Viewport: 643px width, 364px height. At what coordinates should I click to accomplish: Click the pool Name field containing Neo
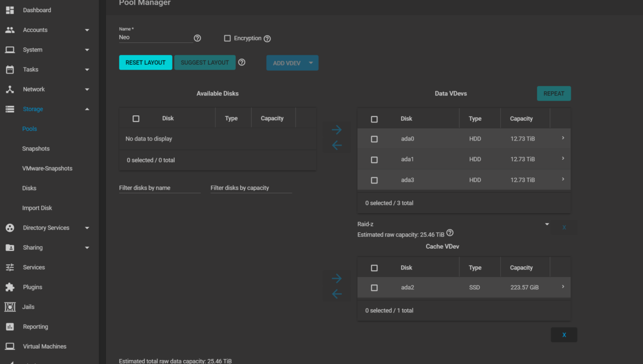click(156, 37)
